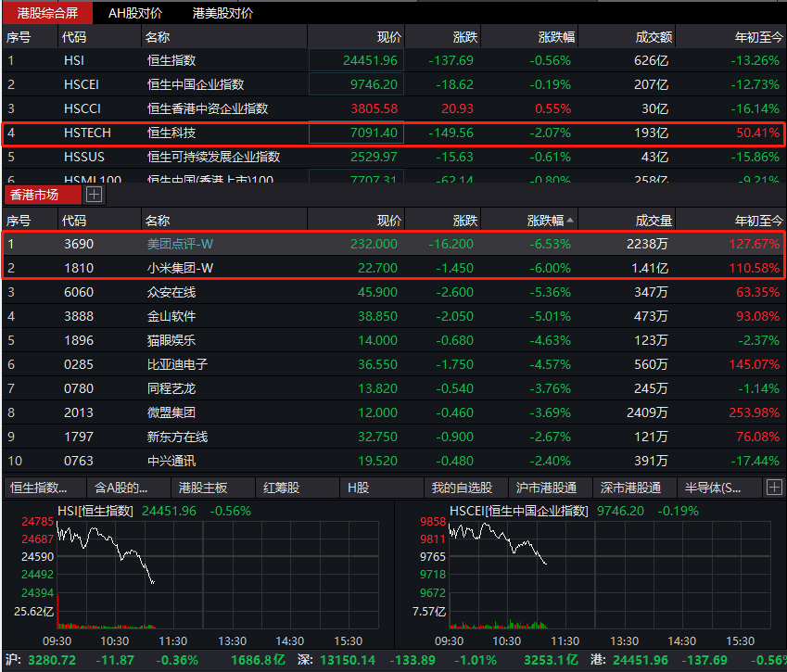Click the 沪 index value 3280.72 in status bar
Image resolution: width=787 pixels, height=672 pixels.
pos(52,660)
